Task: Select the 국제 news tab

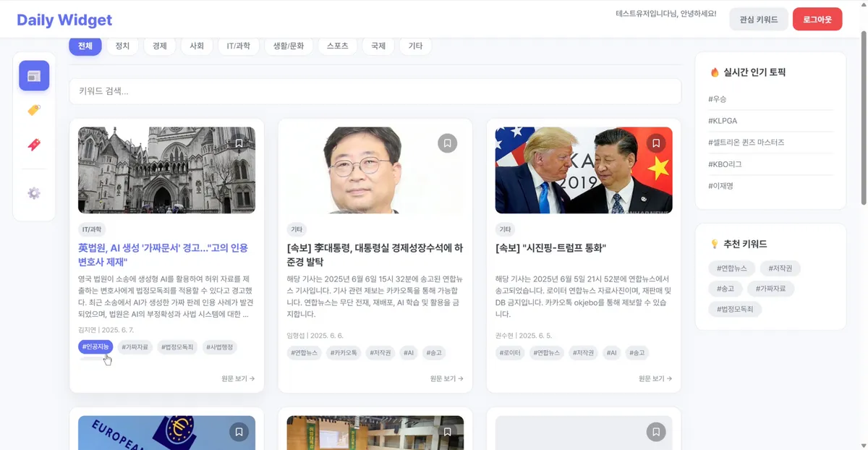Action: [378, 45]
